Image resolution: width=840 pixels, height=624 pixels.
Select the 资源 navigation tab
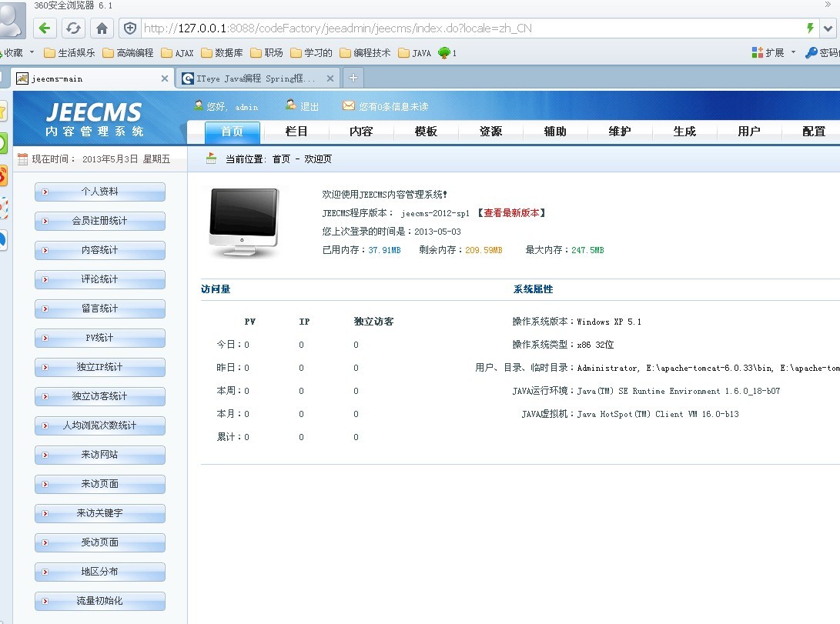click(490, 132)
